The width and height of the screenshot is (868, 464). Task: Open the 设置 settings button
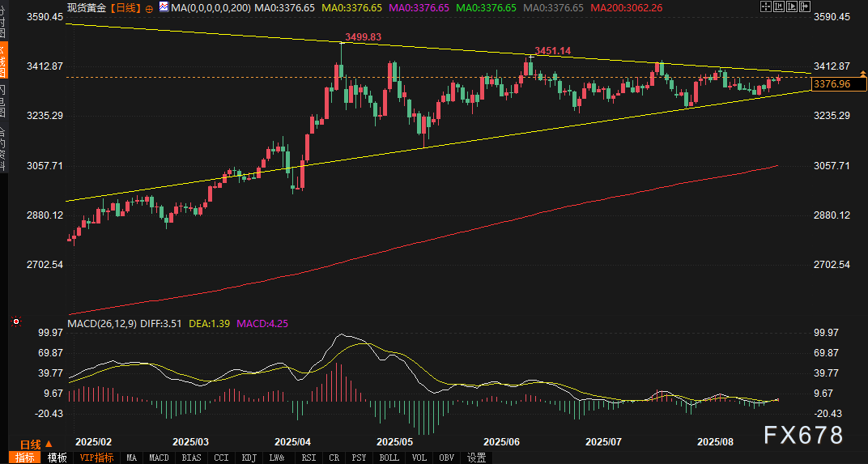click(x=477, y=458)
